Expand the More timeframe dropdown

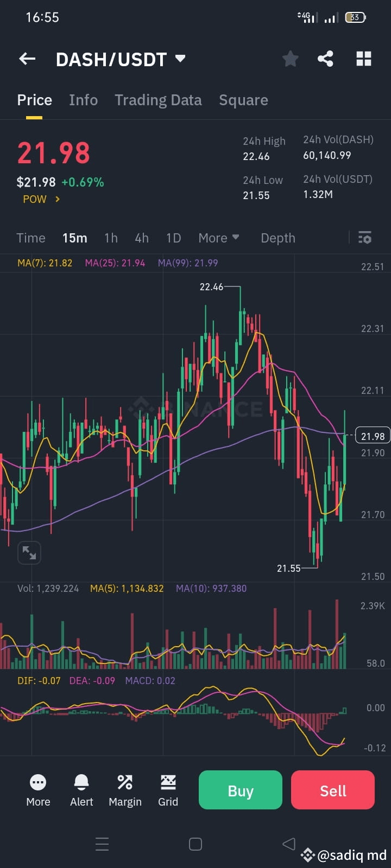219,238
